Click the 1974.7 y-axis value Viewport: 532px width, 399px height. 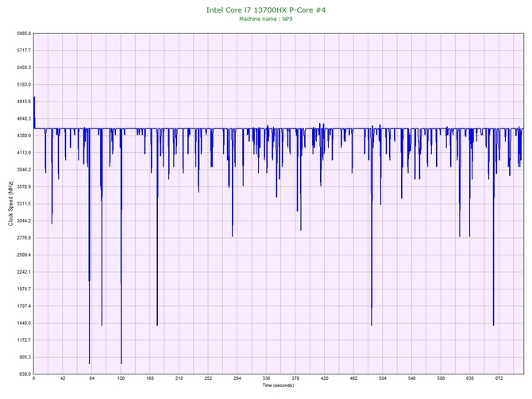tap(24, 290)
